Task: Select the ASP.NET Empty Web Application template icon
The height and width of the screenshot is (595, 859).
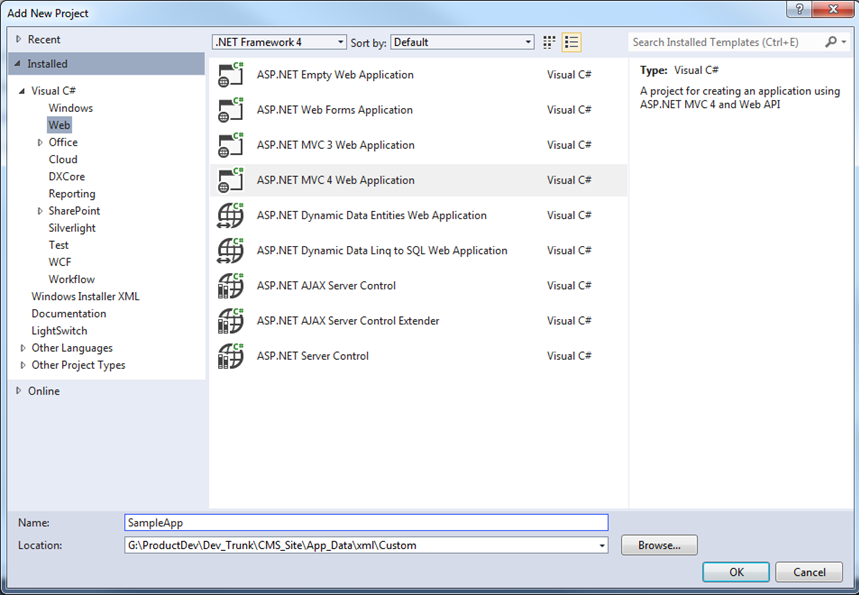Action: click(x=230, y=74)
